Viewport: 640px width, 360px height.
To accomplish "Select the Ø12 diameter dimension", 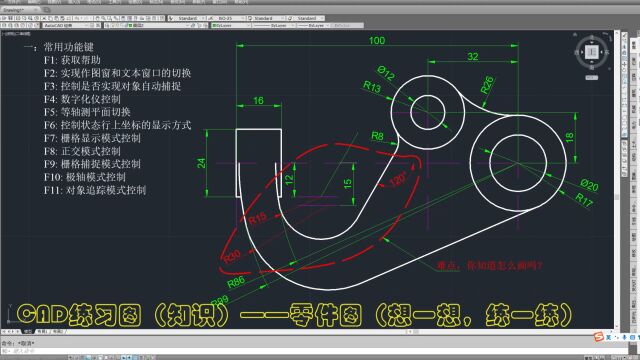I will pos(386,73).
